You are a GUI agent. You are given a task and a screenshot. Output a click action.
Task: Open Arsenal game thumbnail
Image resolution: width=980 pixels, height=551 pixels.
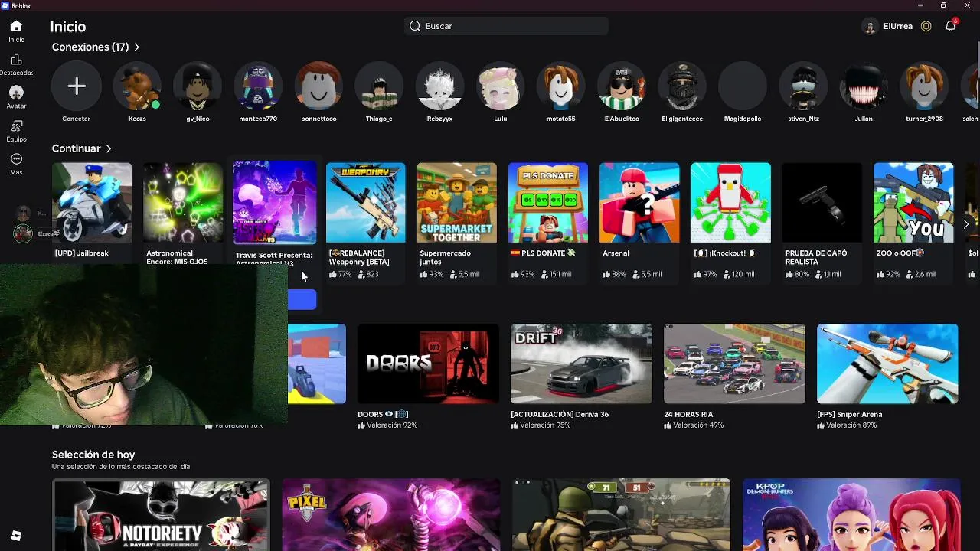[x=639, y=202]
